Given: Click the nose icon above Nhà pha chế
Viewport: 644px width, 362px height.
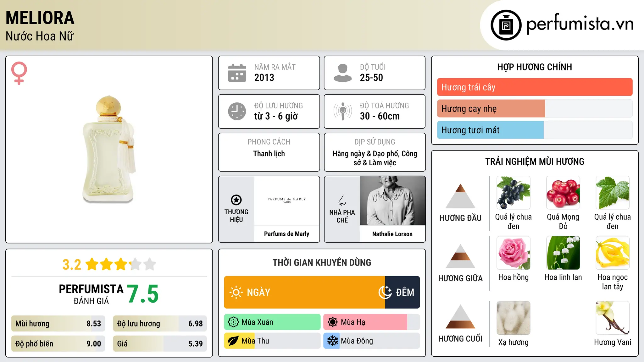Looking at the screenshot, I should [x=342, y=200].
